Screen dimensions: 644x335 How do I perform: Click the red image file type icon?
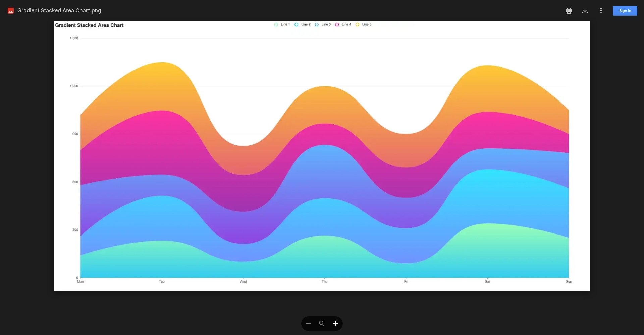pyautogui.click(x=11, y=11)
